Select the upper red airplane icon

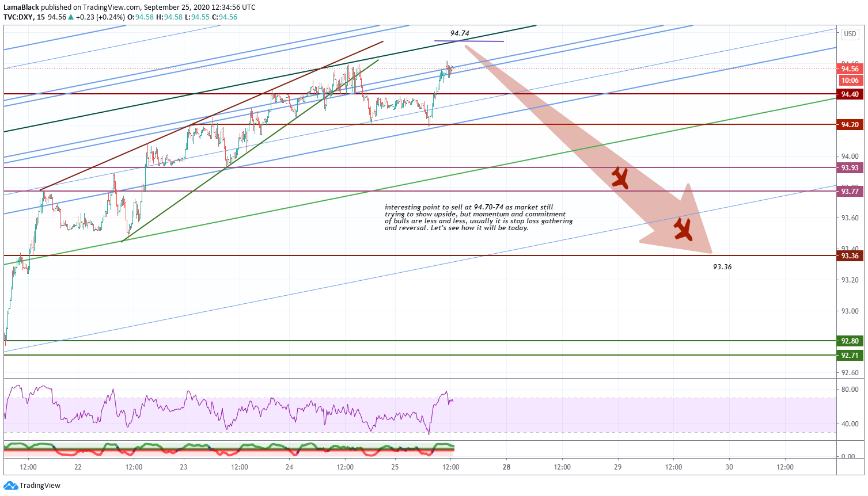click(620, 178)
